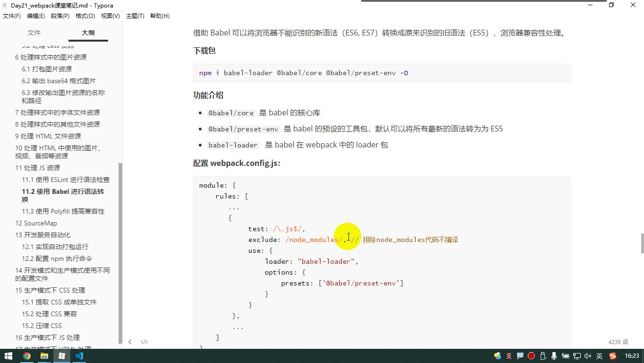Switch to the 文件 sidebar tab
Image resolution: width=644 pixels, height=363 pixels.
(34, 33)
